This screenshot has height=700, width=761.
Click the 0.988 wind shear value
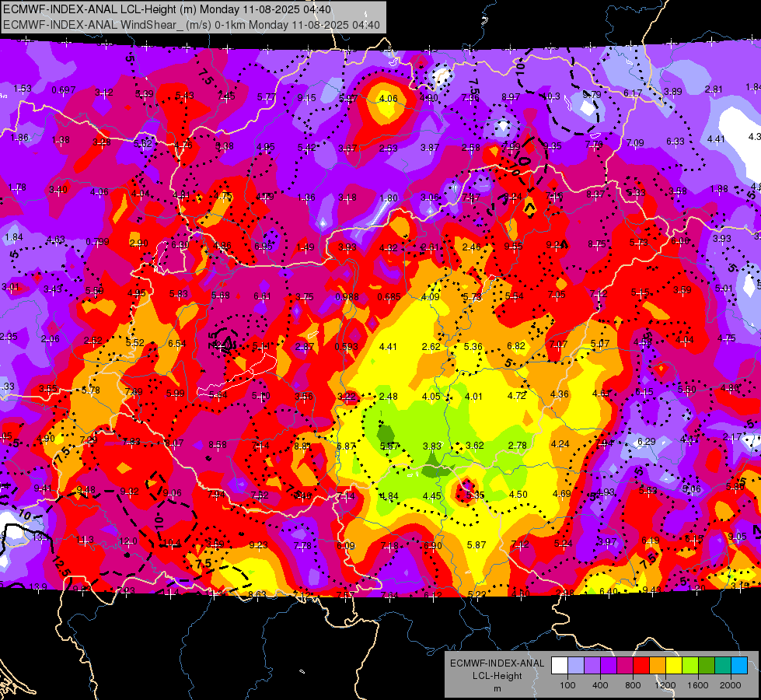[x=347, y=297]
